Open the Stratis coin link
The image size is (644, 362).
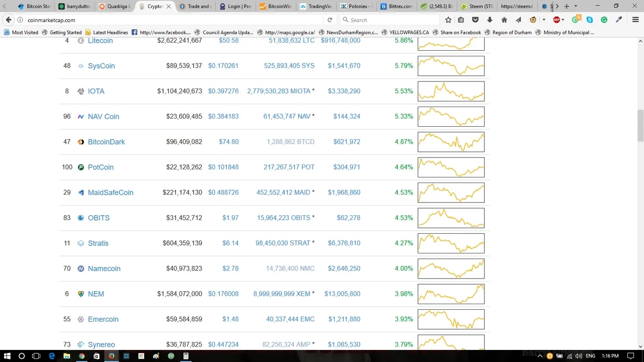click(x=98, y=243)
